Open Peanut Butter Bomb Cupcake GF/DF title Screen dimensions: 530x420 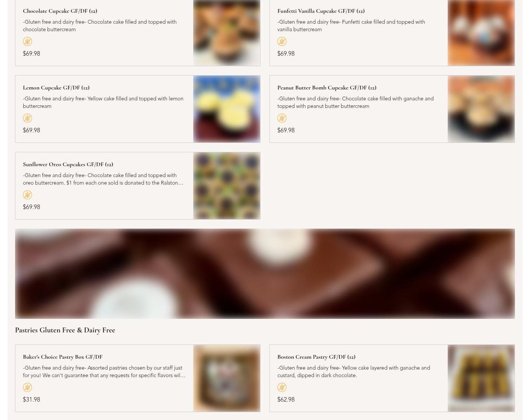327,88
